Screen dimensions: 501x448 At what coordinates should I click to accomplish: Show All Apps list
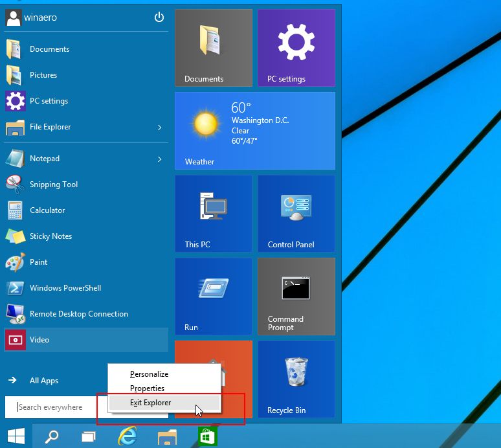click(33, 380)
